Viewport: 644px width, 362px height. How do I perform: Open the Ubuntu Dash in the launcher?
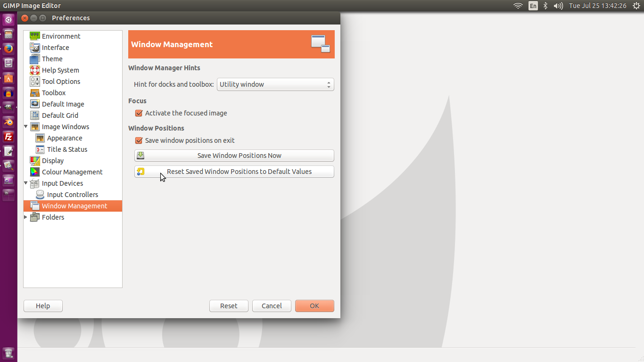coord(8,20)
